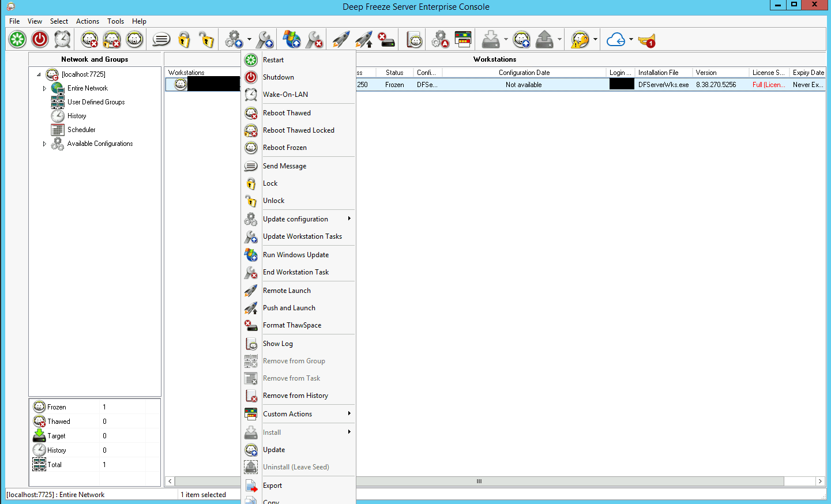
Task: Click the horizontal scrollbar left arrow
Action: click(170, 481)
